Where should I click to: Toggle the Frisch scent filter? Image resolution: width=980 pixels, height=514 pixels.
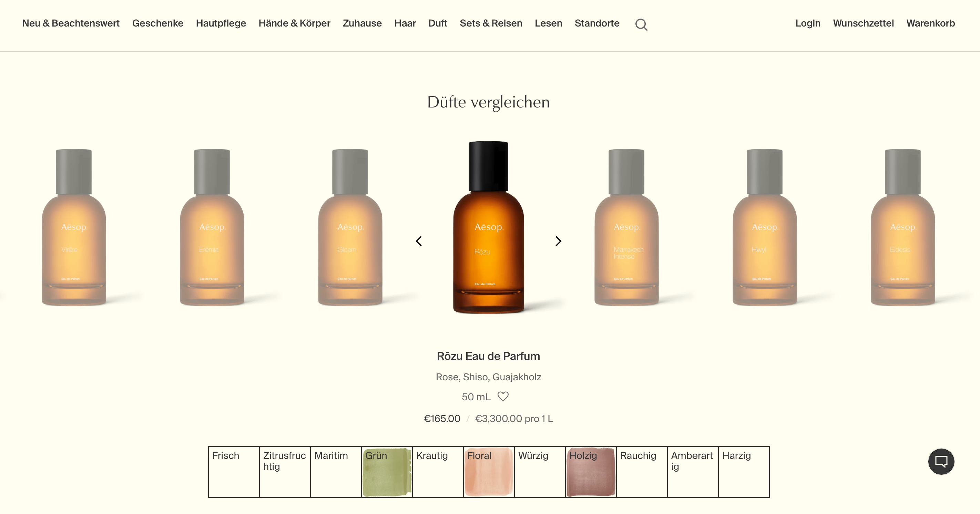click(x=234, y=472)
